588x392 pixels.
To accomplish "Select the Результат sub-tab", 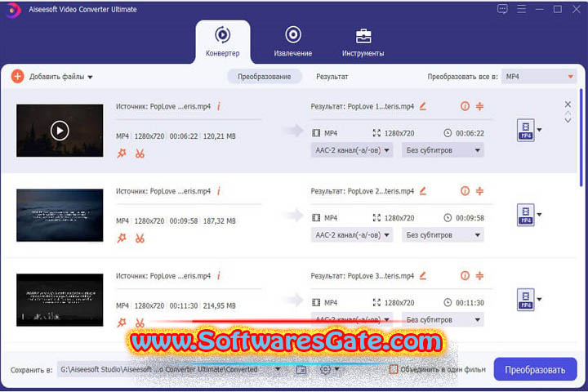I will [332, 77].
